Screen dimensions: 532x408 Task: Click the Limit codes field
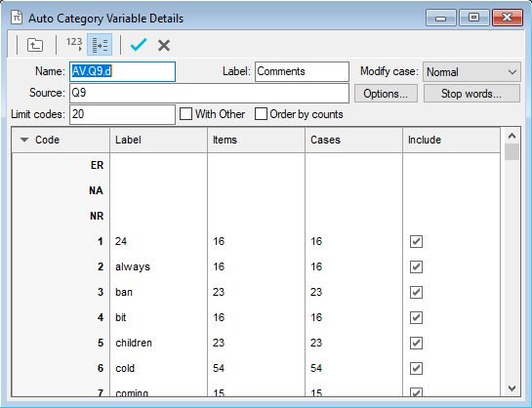[x=122, y=114]
